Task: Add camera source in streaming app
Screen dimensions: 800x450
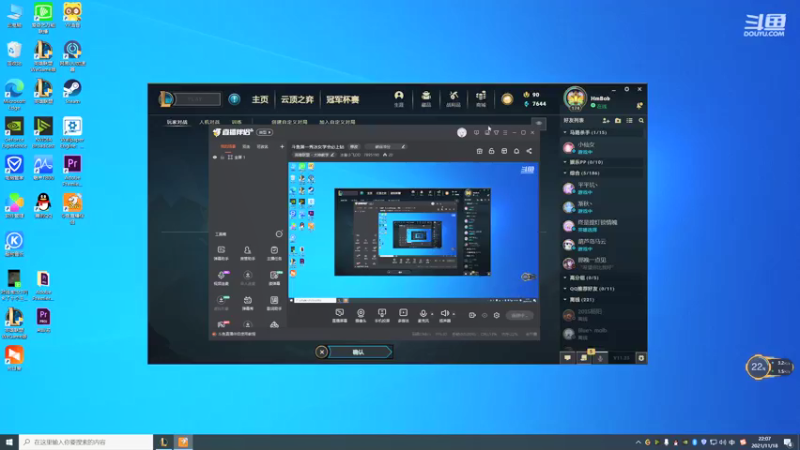Action: point(361,315)
